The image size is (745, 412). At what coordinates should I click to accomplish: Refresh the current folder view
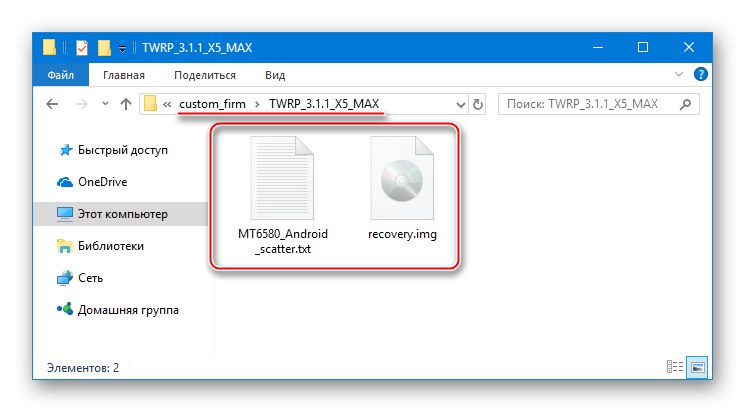(x=478, y=104)
